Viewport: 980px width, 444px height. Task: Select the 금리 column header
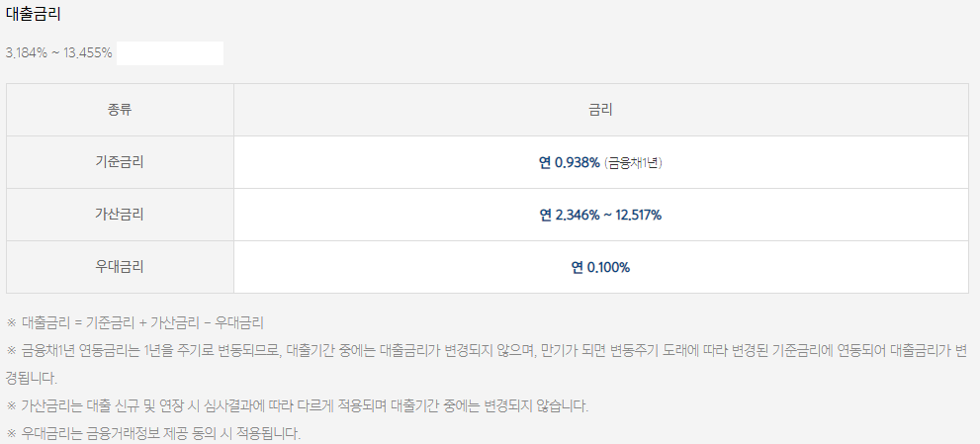[600, 110]
